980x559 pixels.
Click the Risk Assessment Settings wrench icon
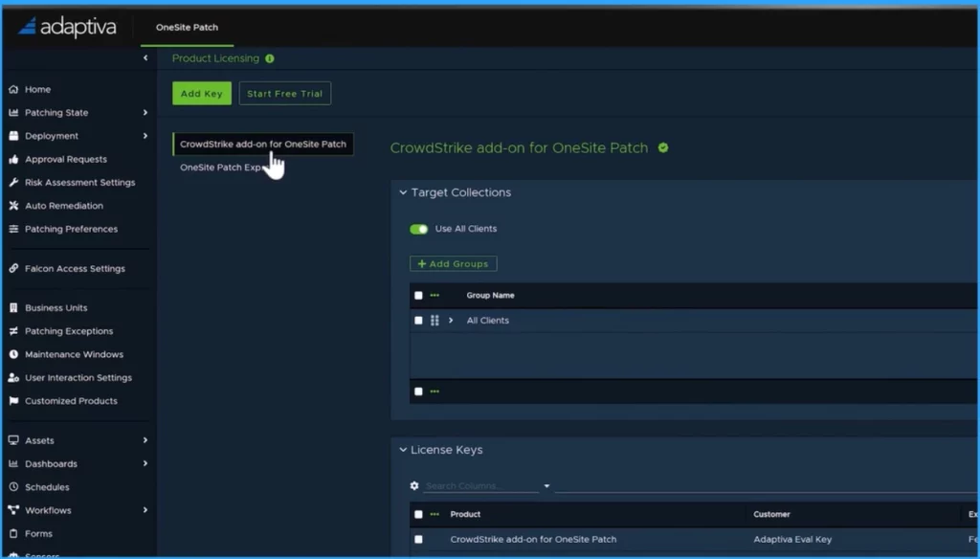click(13, 182)
